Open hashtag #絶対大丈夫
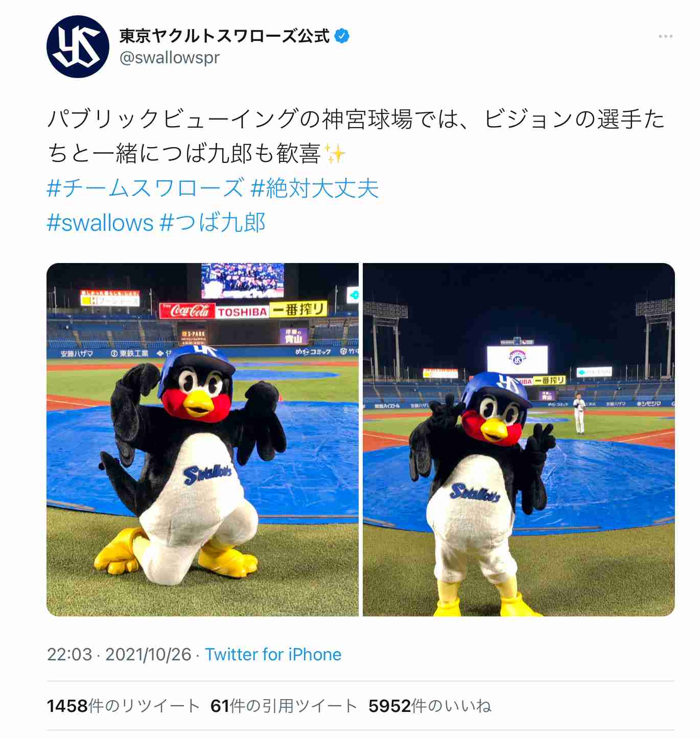Image resolution: width=700 pixels, height=739 pixels. (x=314, y=188)
